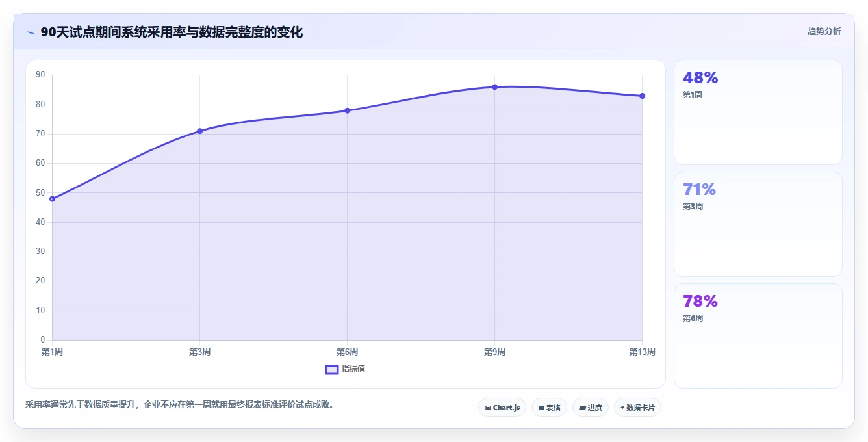The image size is (868, 442).
Task: Click the chart title about 90天试点期间
Action: (172, 32)
